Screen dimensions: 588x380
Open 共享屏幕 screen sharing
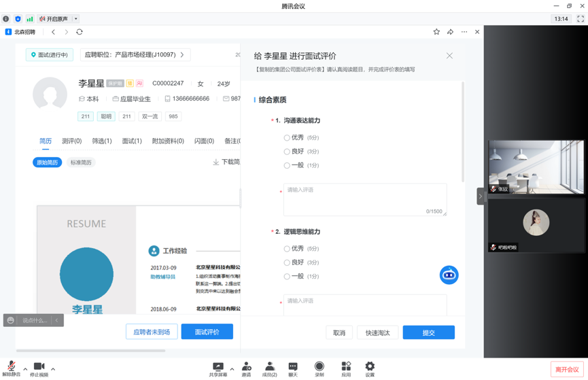coord(218,366)
